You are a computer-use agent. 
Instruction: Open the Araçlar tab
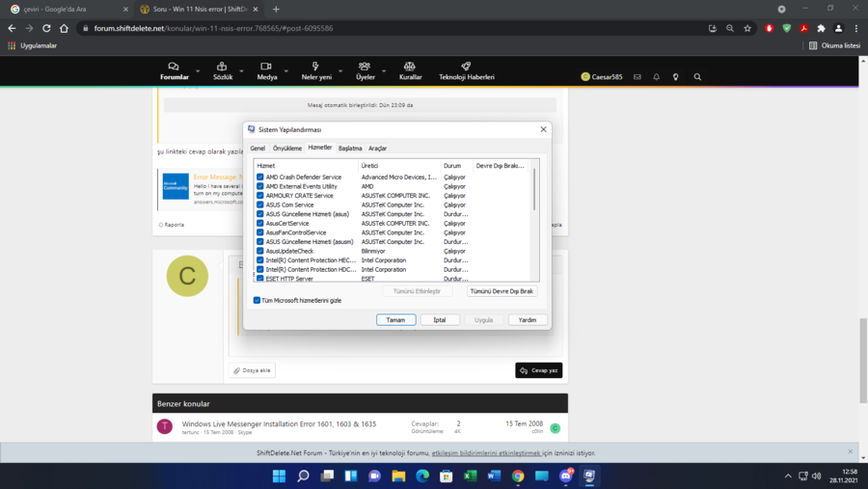pos(377,149)
